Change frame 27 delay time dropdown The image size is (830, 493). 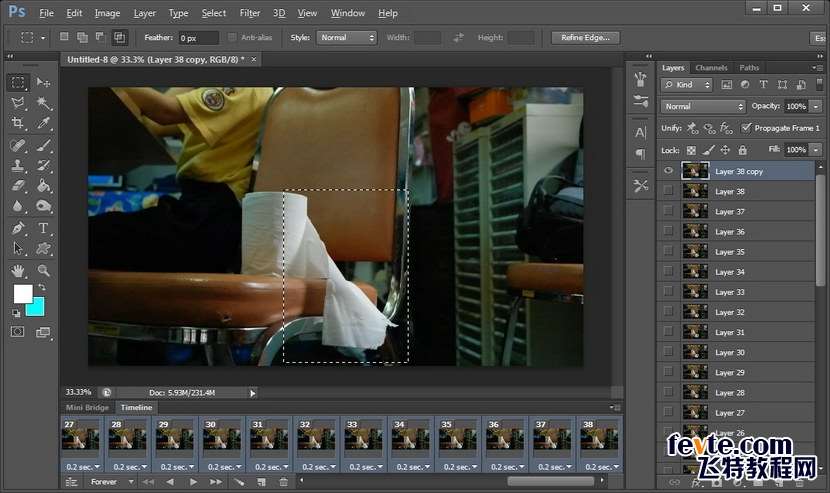(83, 467)
